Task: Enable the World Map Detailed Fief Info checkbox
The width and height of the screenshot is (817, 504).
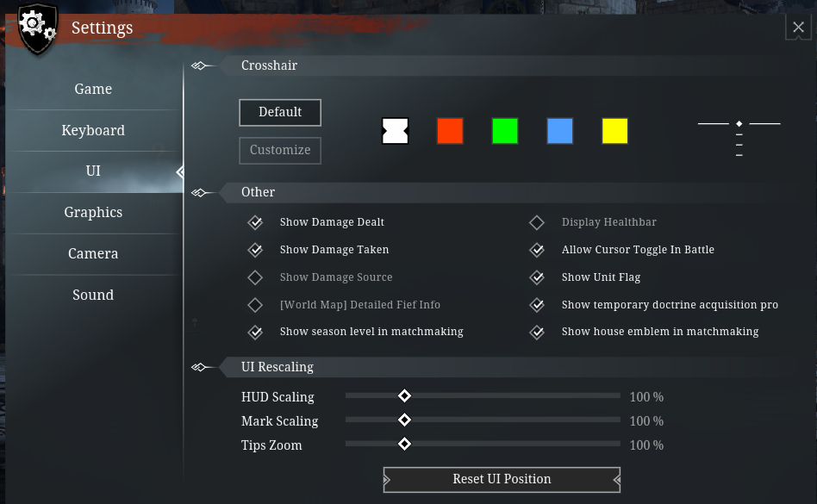Action: point(255,305)
